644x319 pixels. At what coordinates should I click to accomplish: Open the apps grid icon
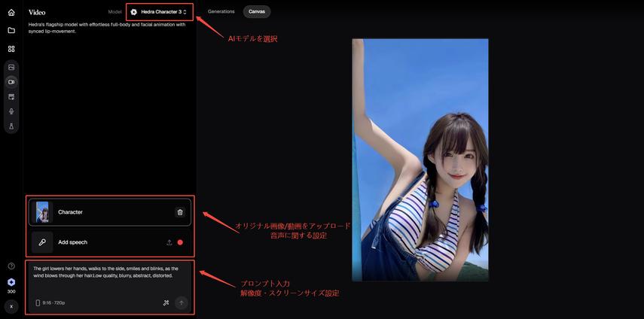click(11, 49)
